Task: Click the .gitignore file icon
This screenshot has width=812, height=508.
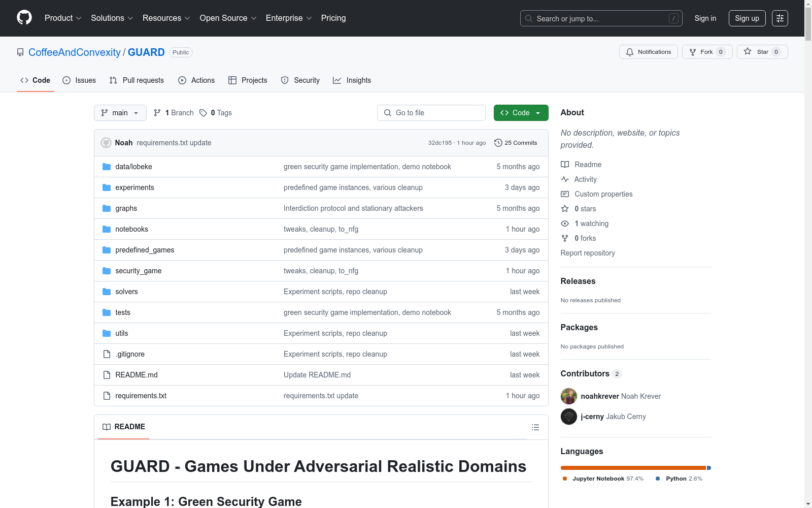Action: point(107,354)
